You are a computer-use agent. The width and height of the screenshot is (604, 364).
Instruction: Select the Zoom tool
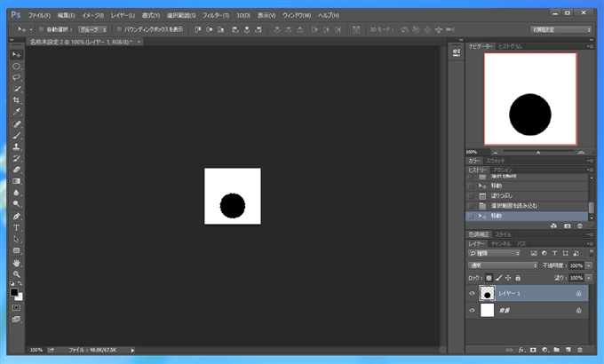tap(16, 274)
